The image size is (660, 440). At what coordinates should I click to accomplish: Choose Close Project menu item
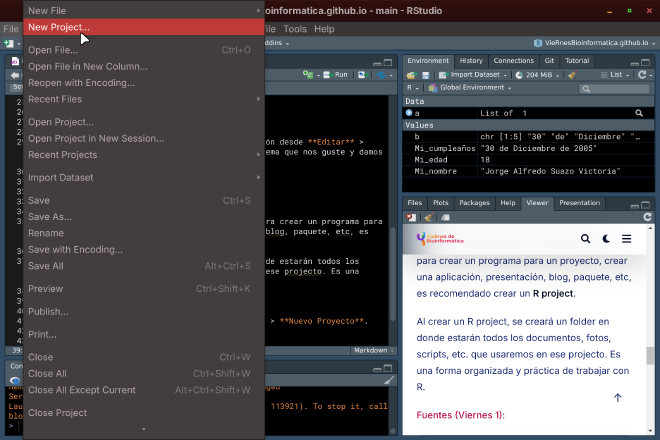pos(144,413)
